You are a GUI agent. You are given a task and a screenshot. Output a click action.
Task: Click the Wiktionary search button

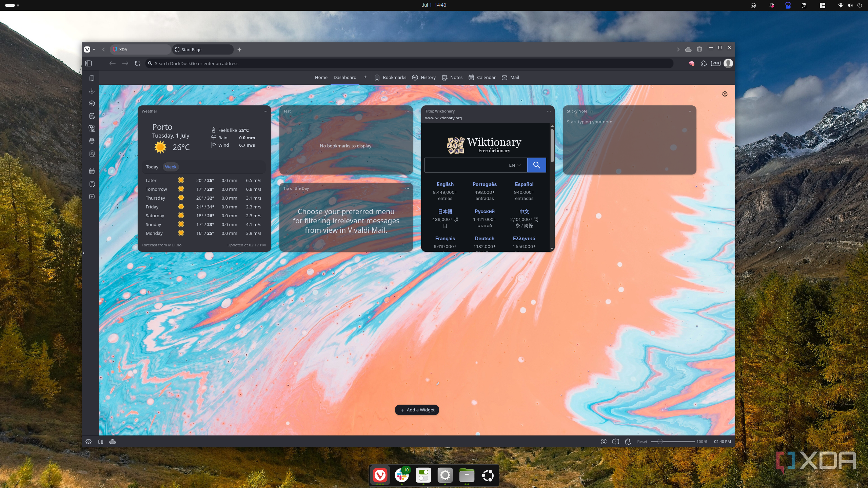[x=536, y=165]
